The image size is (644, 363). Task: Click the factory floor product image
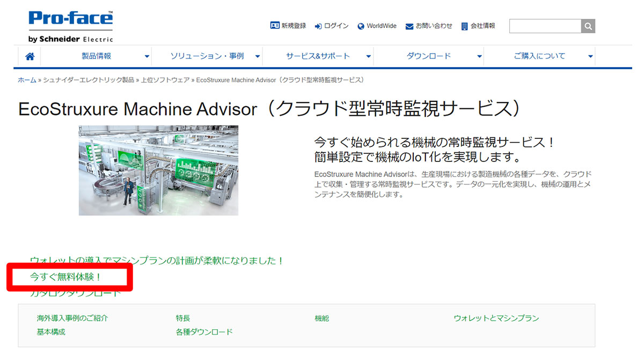[158, 171]
